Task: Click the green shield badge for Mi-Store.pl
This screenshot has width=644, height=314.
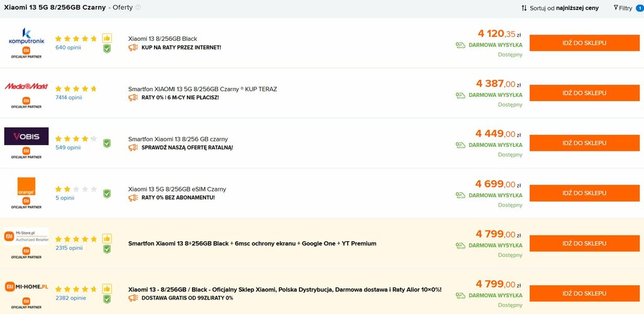Action: (107, 249)
